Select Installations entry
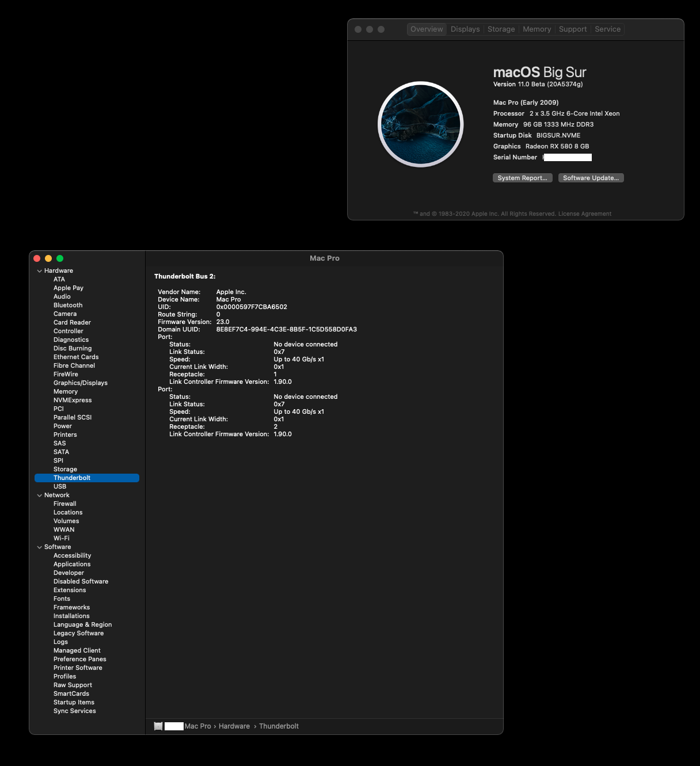The image size is (700, 766). click(x=71, y=616)
